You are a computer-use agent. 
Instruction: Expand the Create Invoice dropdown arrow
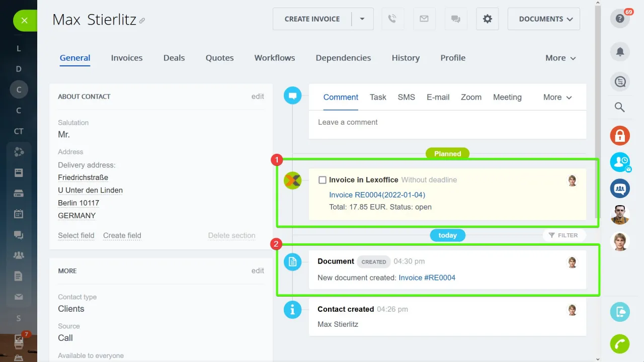363,19
